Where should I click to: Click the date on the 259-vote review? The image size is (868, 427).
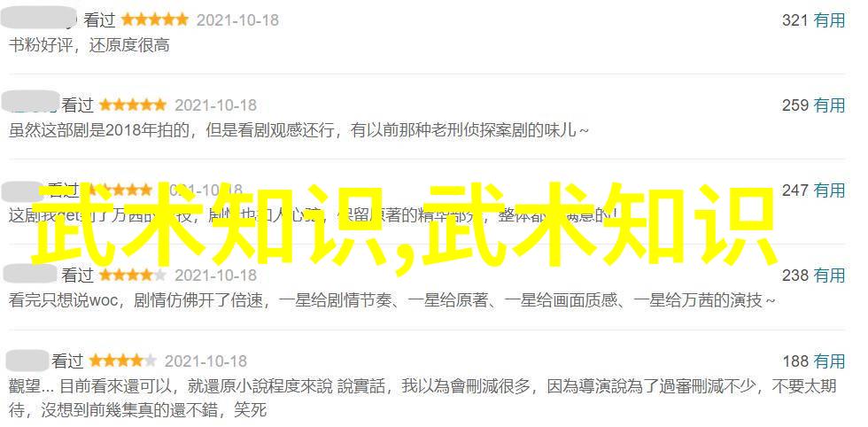pos(216,105)
